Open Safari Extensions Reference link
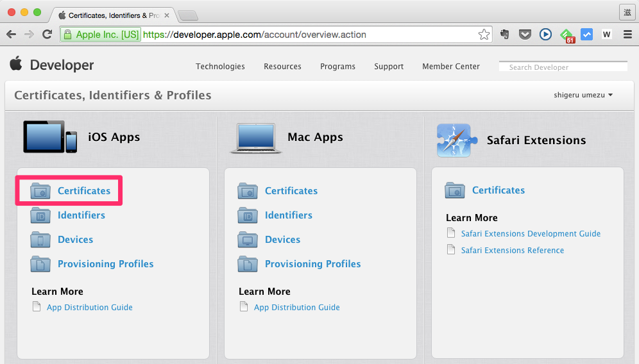This screenshot has height=364, width=639. coord(513,251)
